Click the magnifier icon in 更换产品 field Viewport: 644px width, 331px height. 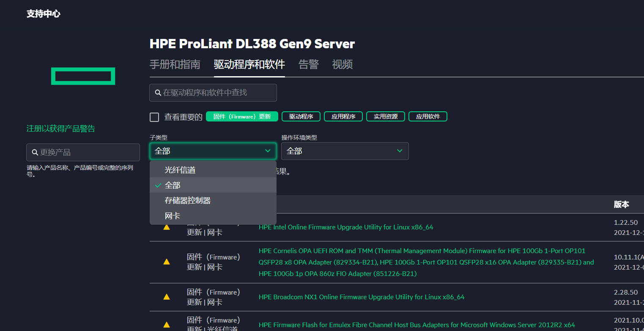[35, 152]
